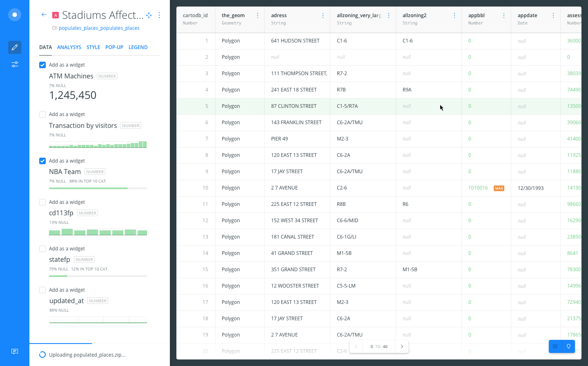Open the sliders settings icon in sidebar
The height and width of the screenshot is (366, 588).
[x=15, y=65]
